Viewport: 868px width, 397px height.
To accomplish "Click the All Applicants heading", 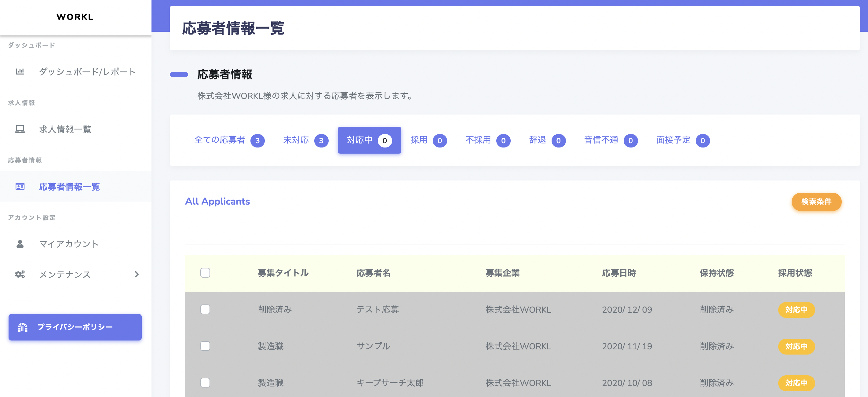I will (217, 202).
